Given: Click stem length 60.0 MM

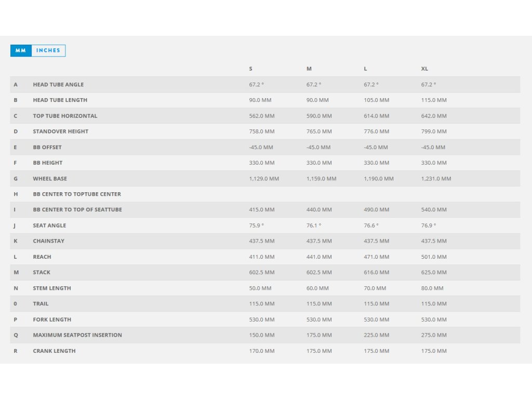Looking at the screenshot, I should pyautogui.click(x=317, y=288).
